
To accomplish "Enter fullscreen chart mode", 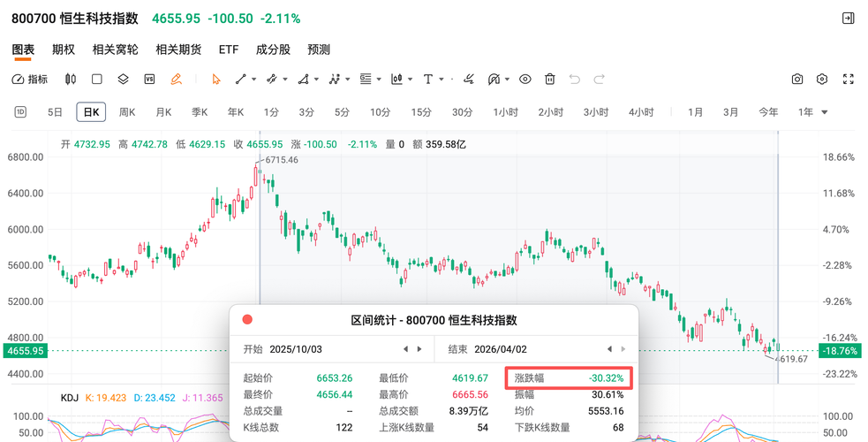I will pyautogui.click(x=849, y=79).
